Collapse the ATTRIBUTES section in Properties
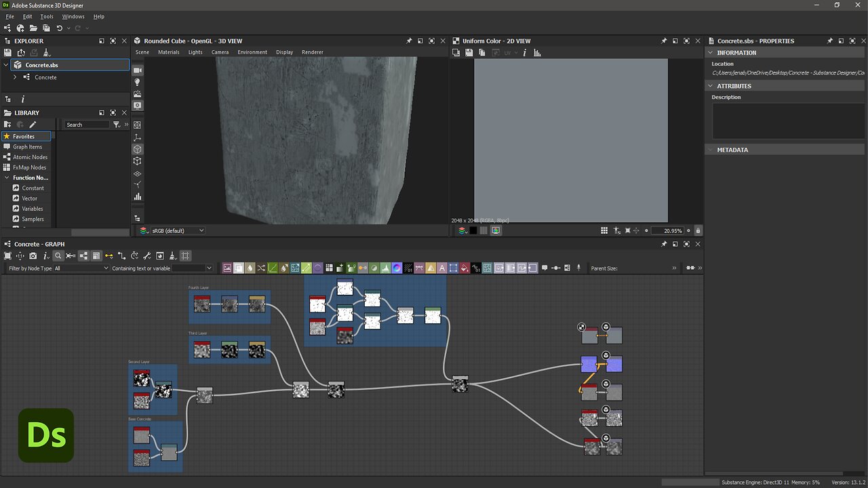The image size is (868, 488). click(710, 85)
